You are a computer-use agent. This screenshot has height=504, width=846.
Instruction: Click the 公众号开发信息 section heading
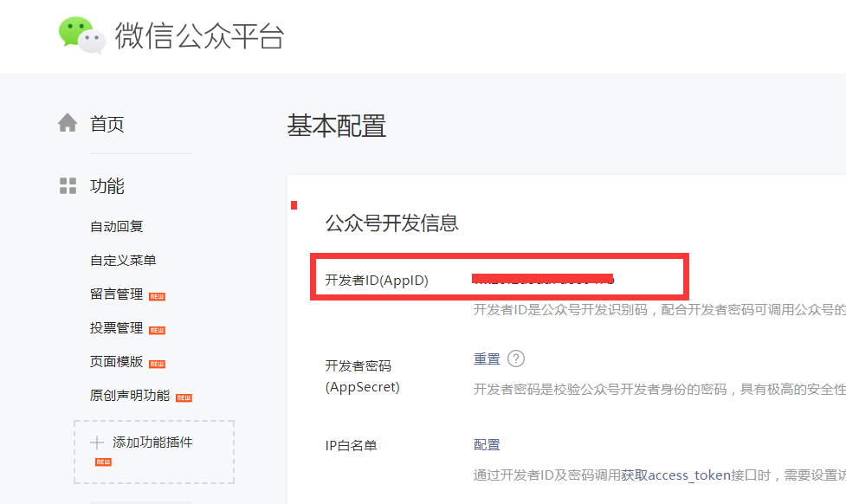pyautogui.click(x=391, y=223)
